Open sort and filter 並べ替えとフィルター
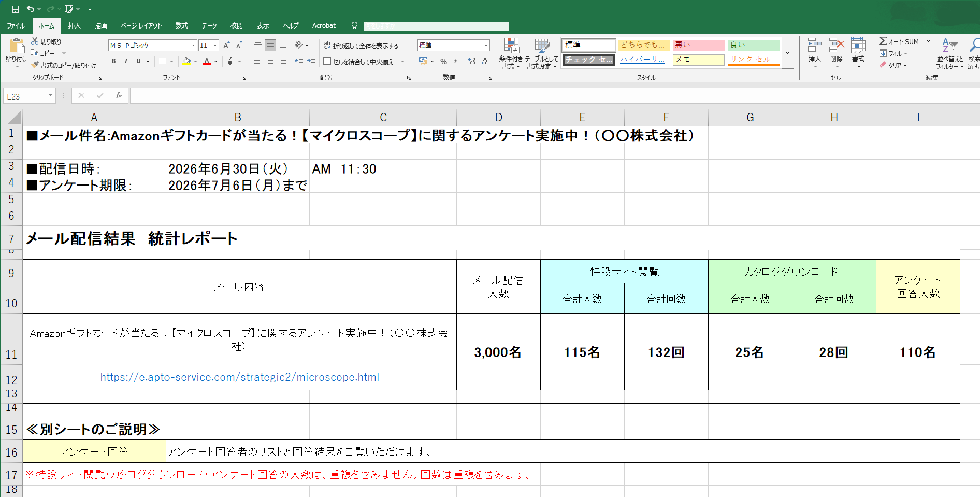The width and height of the screenshot is (980, 497). pyautogui.click(x=949, y=54)
